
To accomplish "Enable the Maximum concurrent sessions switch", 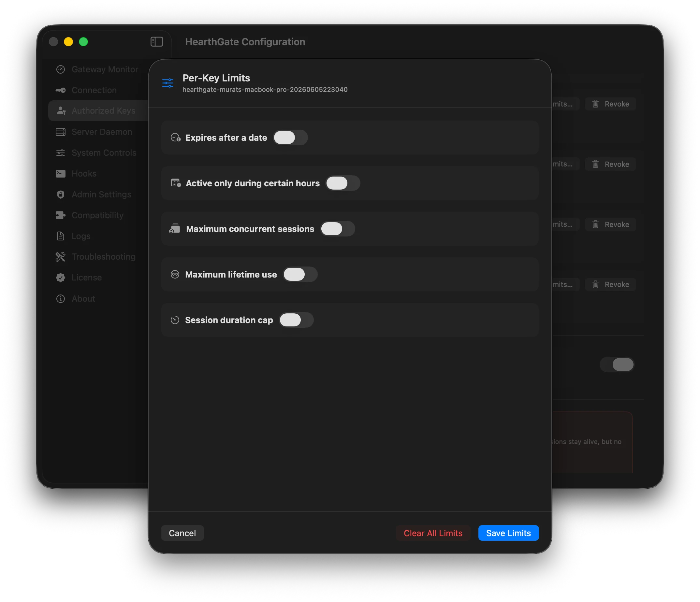I will (338, 229).
